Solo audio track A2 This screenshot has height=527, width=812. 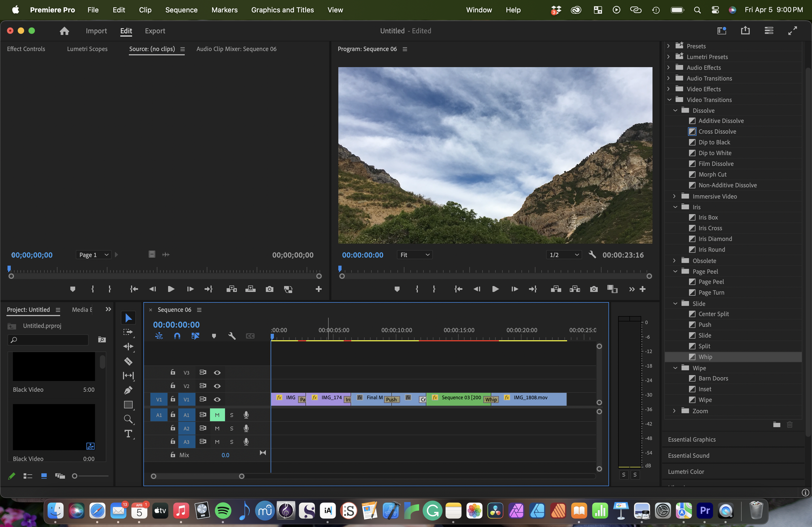[x=232, y=428]
